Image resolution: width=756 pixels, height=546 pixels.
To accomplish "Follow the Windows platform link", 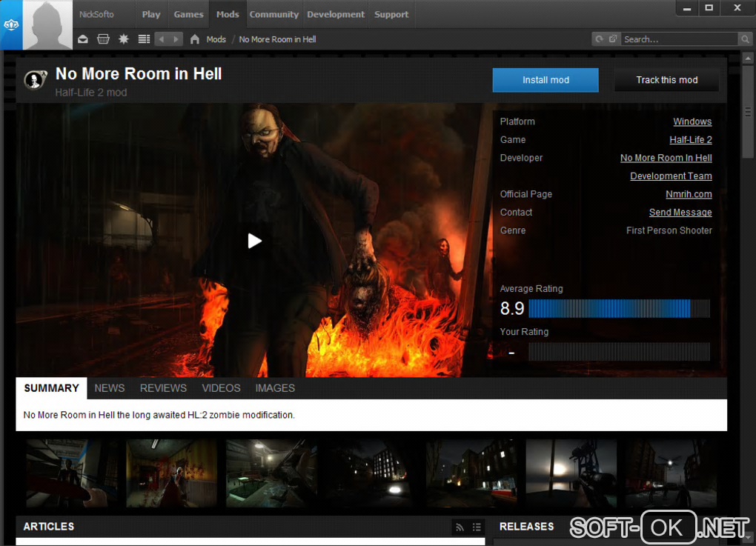I will click(x=692, y=121).
